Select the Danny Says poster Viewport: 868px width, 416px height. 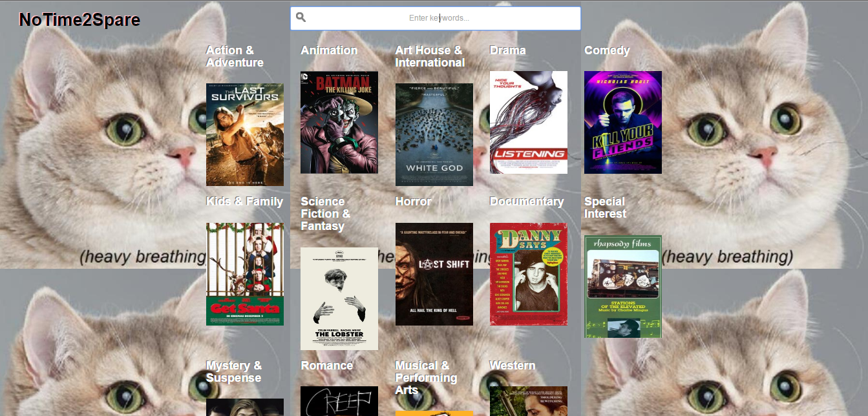coord(529,274)
